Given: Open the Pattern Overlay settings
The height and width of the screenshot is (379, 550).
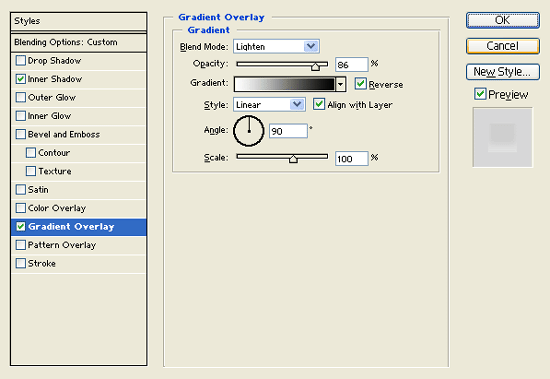Looking at the screenshot, I should click(62, 245).
